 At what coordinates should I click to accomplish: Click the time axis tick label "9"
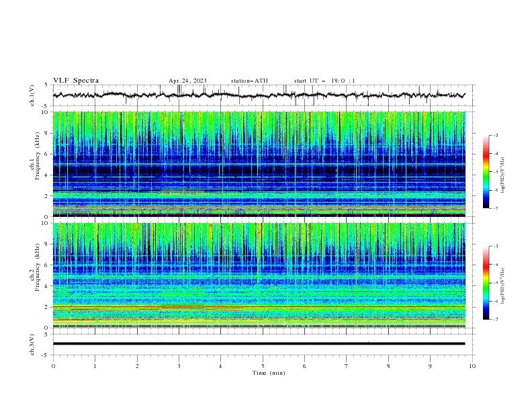[x=430, y=366]
